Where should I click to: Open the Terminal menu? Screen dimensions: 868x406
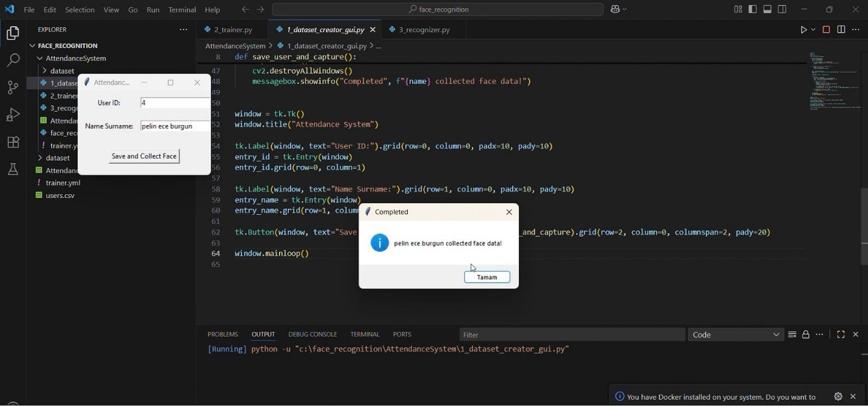click(182, 10)
